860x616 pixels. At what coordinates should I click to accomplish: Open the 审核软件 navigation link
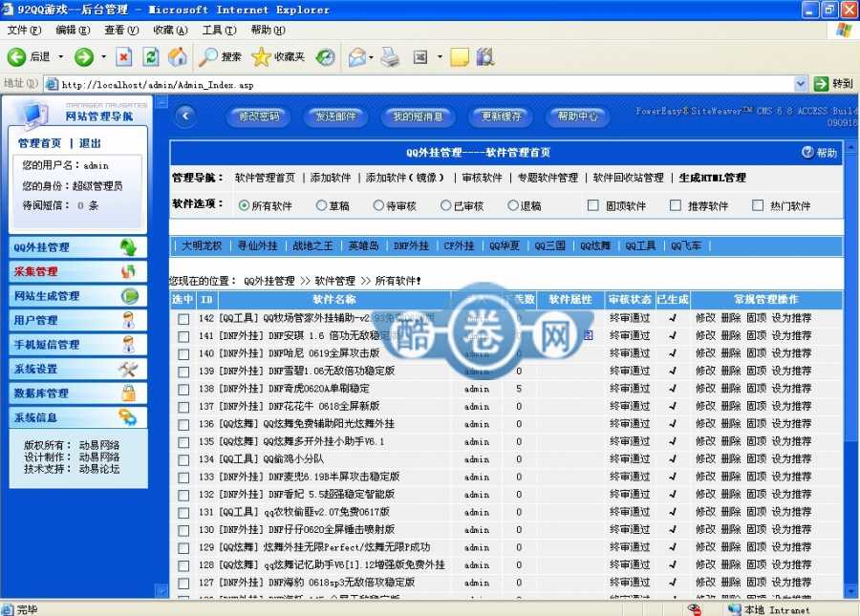pyautogui.click(x=482, y=178)
